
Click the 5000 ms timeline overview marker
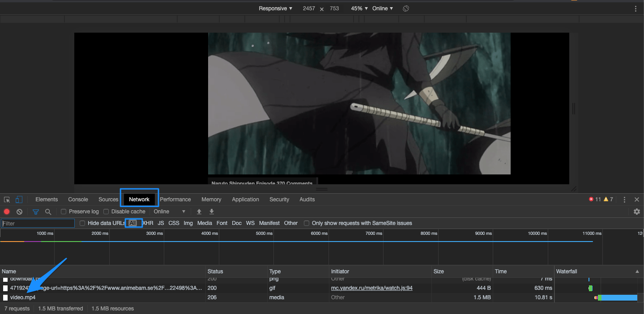click(x=264, y=233)
